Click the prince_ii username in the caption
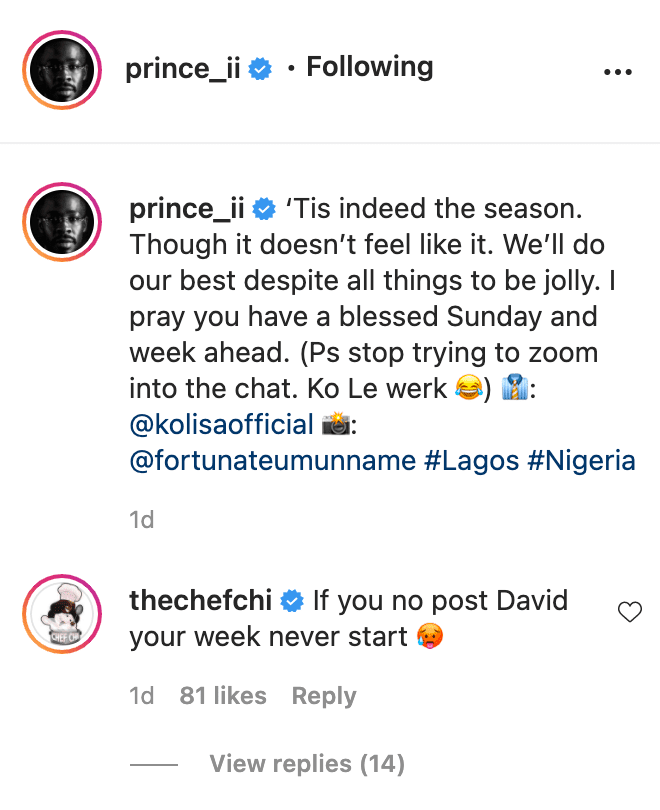Image resolution: width=660 pixels, height=810 pixels. click(188, 209)
